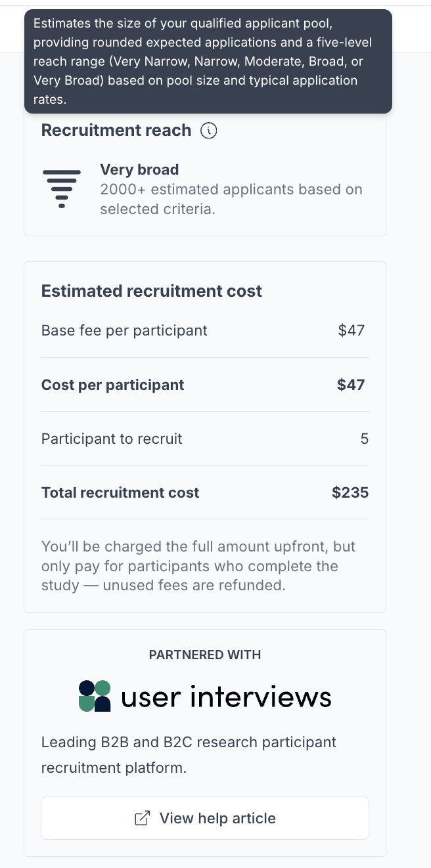This screenshot has width=431, height=868.
Task: Click the $235 total cost amount
Action: pyautogui.click(x=350, y=492)
